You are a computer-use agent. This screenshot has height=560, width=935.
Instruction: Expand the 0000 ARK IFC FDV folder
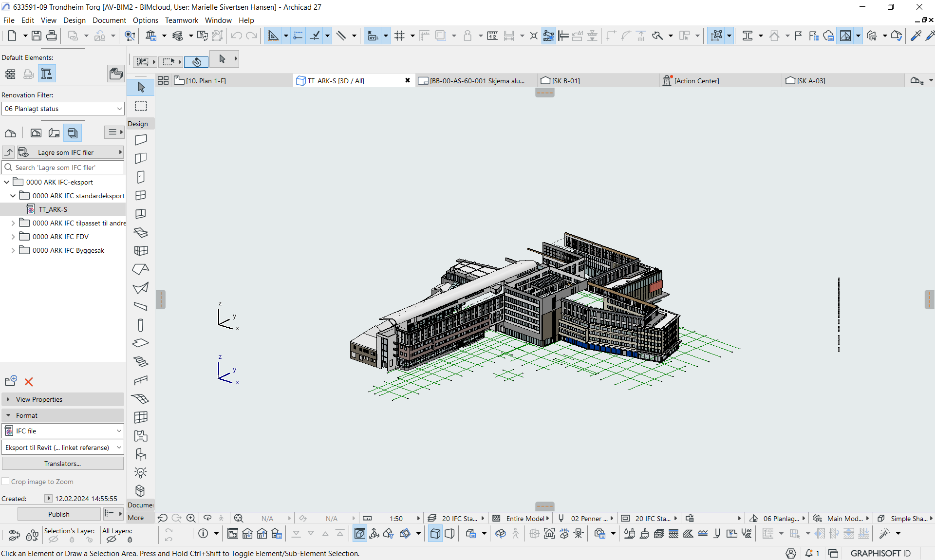click(13, 237)
